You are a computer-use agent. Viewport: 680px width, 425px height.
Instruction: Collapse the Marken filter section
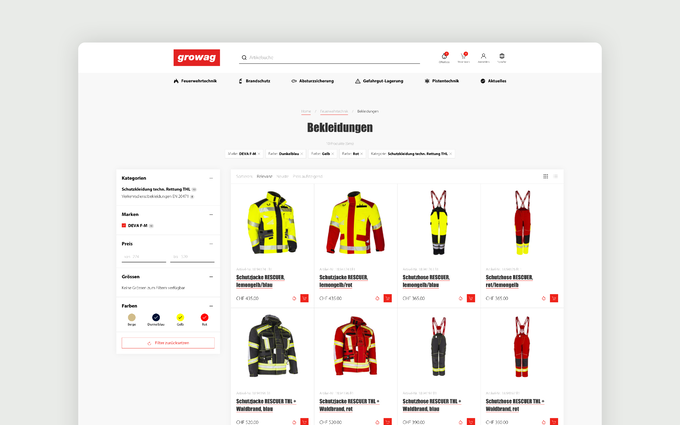211,215
